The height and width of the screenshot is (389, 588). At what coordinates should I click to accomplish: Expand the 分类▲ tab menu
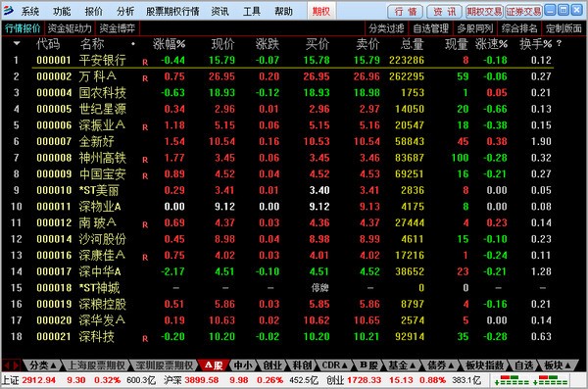point(42,365)
